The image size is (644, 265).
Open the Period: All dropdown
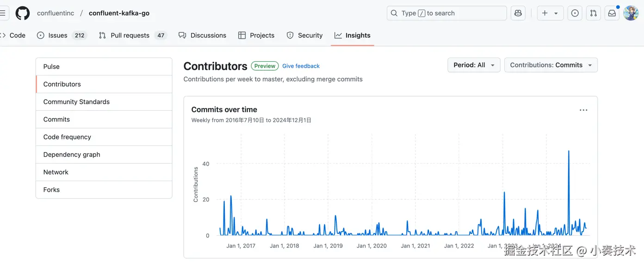pyautogui.click(x=474, y=65)
